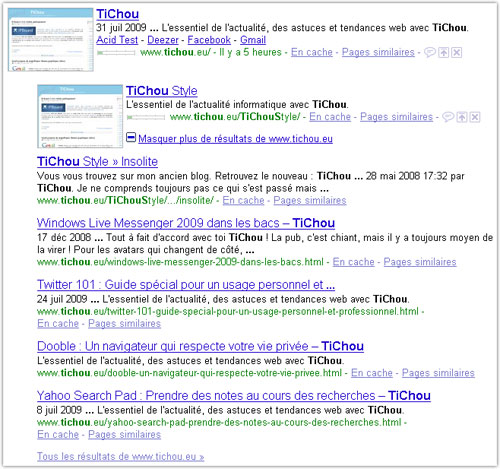Screen dimensions: 500x469
Task: Open 'Pages similaires' for Windows Live Messenger result
Action: click(420, 262)
